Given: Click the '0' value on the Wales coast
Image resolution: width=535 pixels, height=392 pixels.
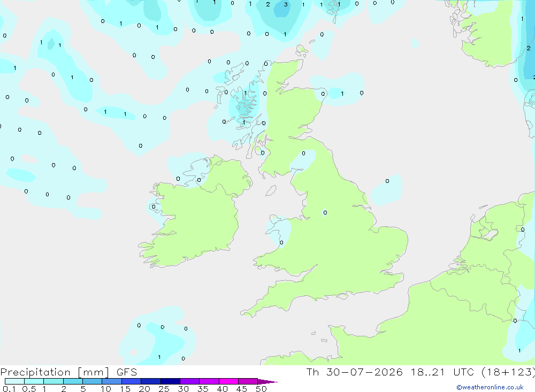Looking at the screenshot, I should coord(281,243).
